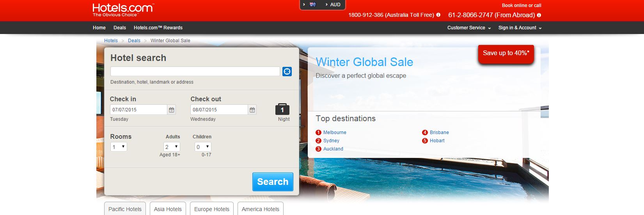Open the Adults dropdown
The height and width of the screenshot is (215, 644).
(x=172, y=147)
